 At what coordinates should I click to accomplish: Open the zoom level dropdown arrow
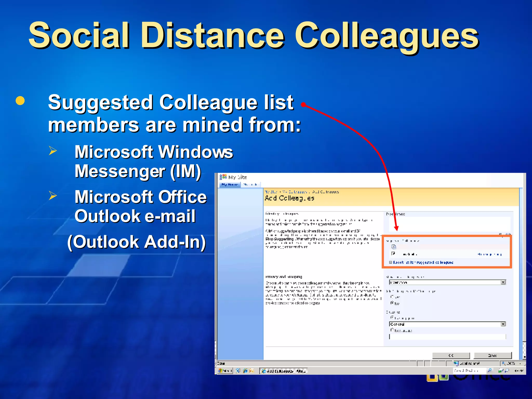click(x=520, y=364)
